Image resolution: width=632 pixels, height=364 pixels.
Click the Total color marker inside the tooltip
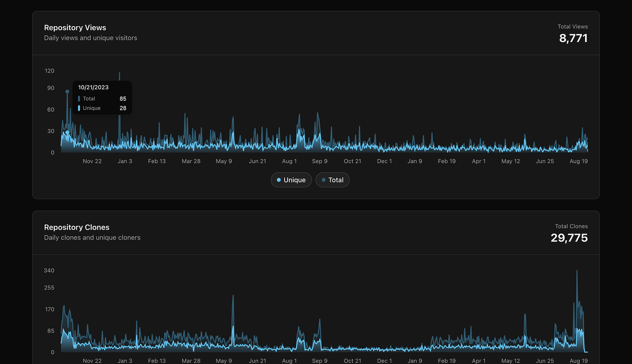(80, 98)
